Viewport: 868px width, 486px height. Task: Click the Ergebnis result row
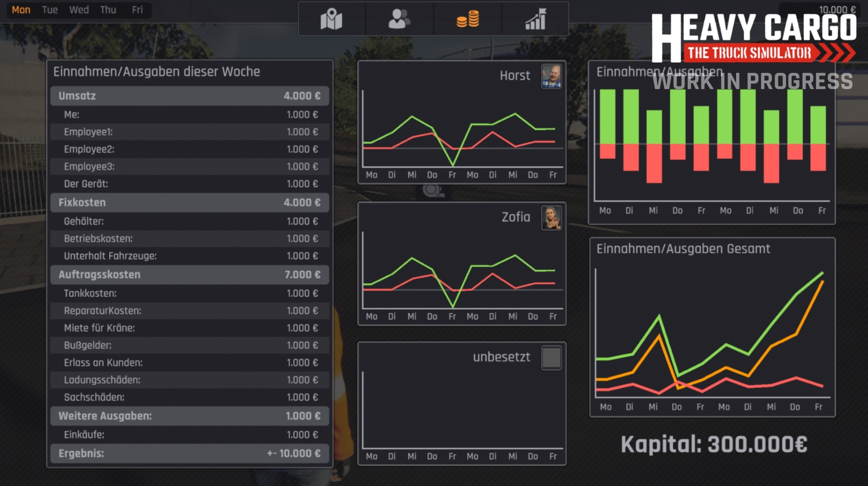point(190,453)
